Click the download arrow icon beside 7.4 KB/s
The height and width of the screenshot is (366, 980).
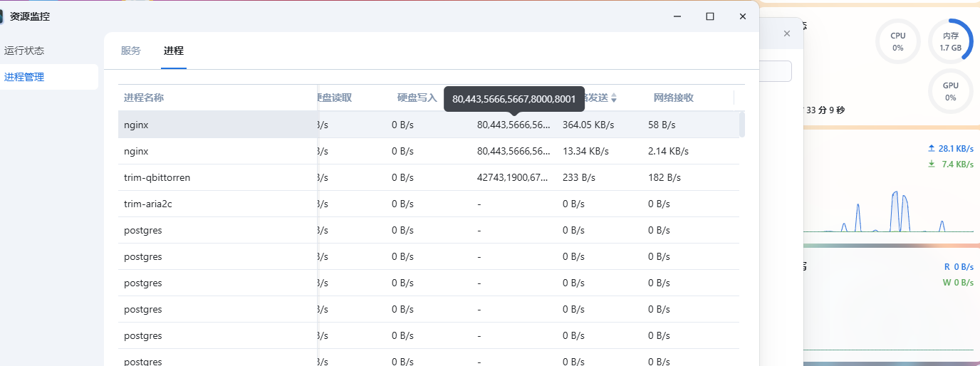point(931,164)
